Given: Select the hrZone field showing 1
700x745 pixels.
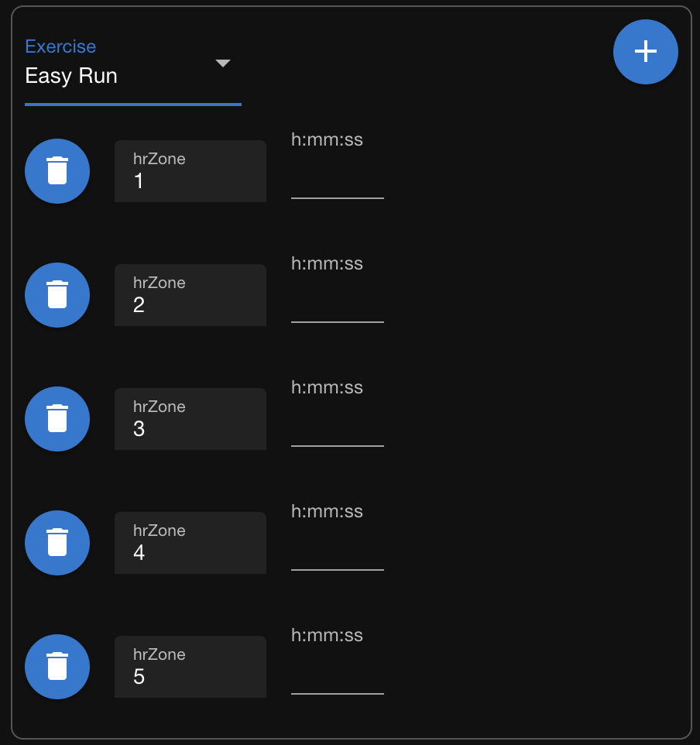Looking at the screenshot, I should pos(190,172).
